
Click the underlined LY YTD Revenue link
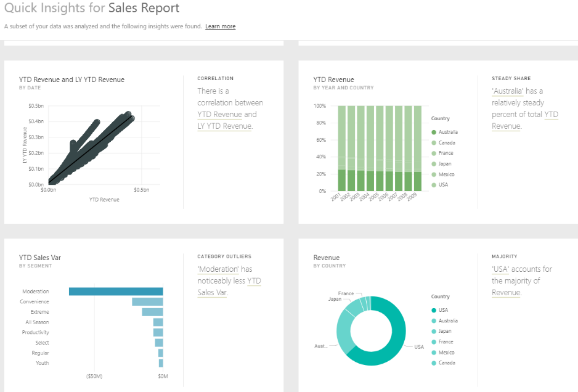[x=224, y=126]
